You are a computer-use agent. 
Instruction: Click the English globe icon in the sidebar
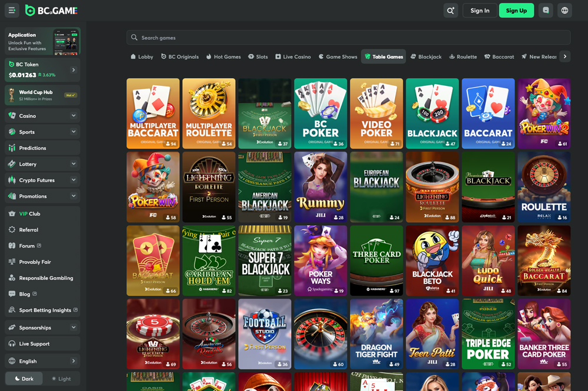[x=12, y=361]
